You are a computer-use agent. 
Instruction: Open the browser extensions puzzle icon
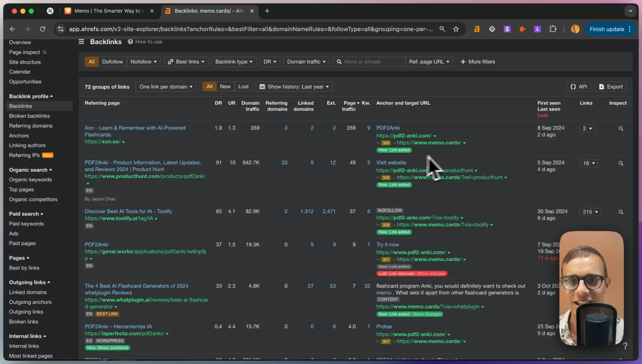[x=553, y=29]
